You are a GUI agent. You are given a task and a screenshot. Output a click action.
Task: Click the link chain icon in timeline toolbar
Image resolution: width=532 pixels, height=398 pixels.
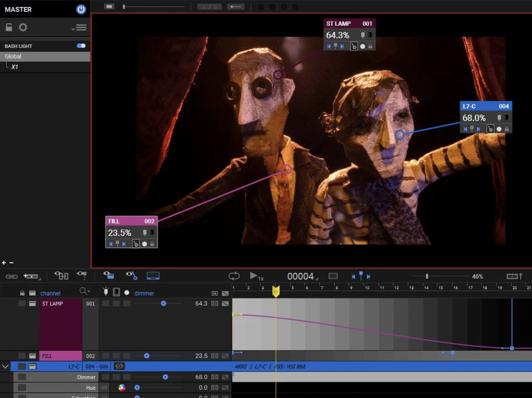(x=12, y=277)
